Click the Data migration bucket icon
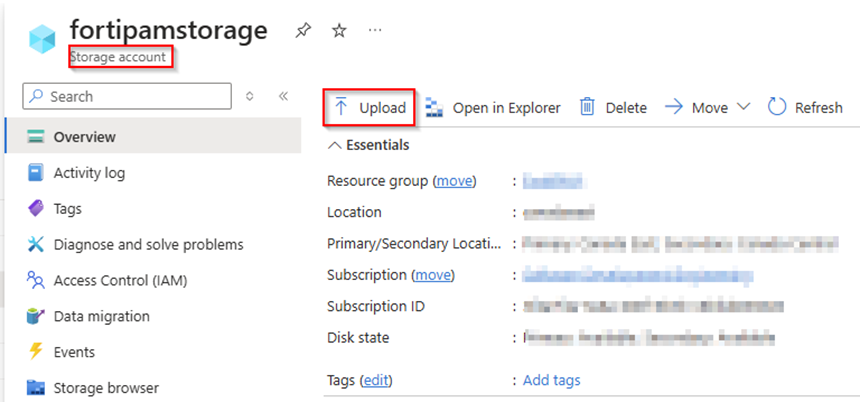This screenshot has height=405, width=865. 35,316
